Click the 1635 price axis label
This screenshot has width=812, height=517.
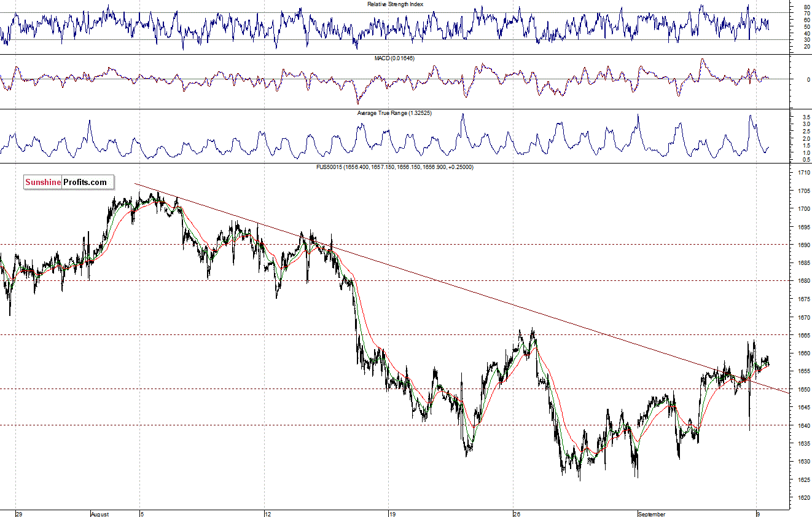click(x=803, y=444)
